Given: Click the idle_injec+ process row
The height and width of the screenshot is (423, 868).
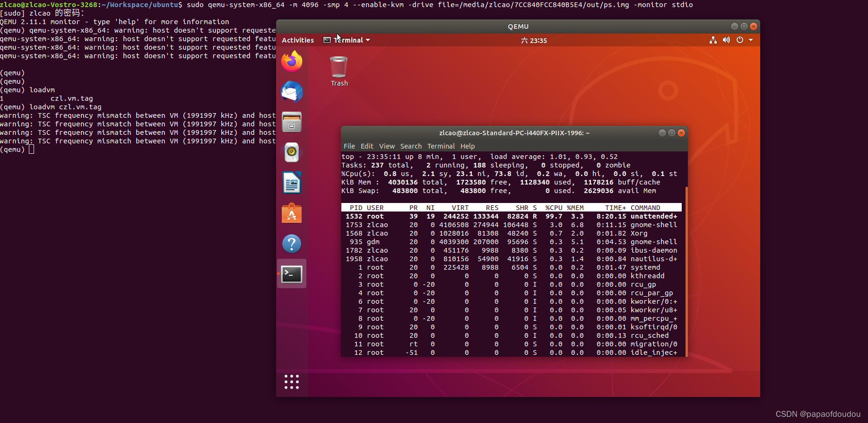Looking at the screenshot, I should click(512, 352).
